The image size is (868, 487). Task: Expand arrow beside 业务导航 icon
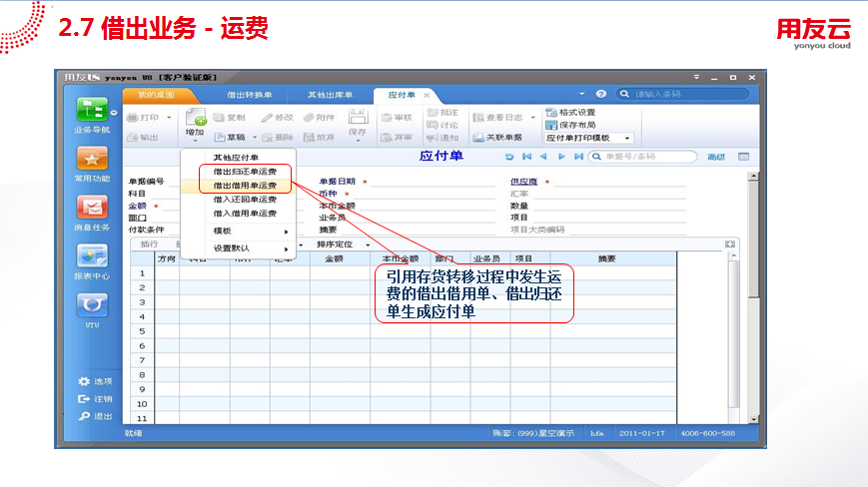pos(114,113)
